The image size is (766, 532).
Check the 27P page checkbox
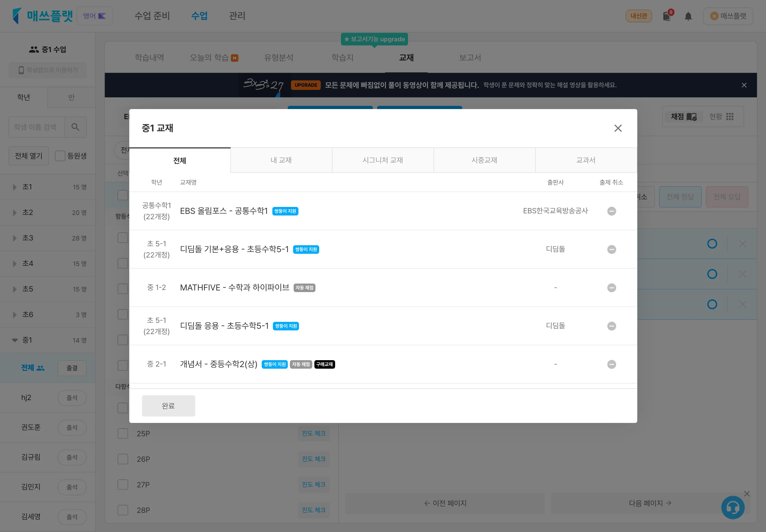click(123, 485)
